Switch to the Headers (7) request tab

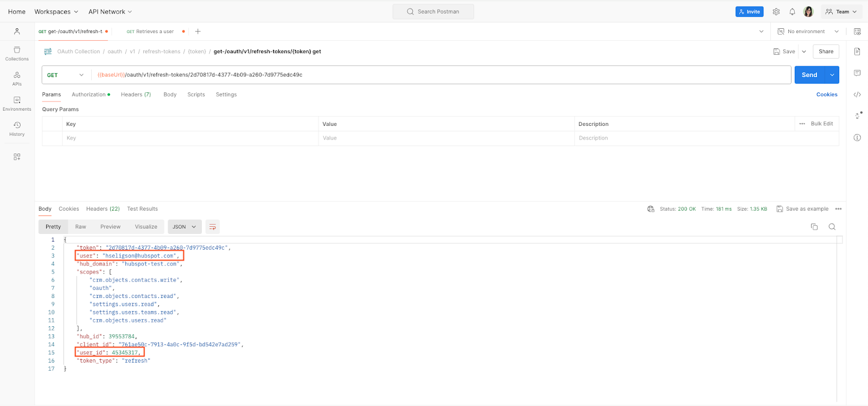[136, 94]
